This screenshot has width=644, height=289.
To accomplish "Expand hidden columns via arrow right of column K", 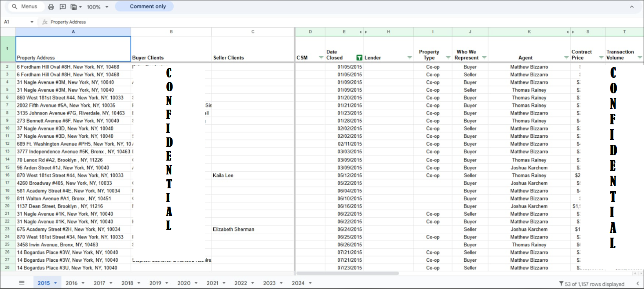I will 567,32.
